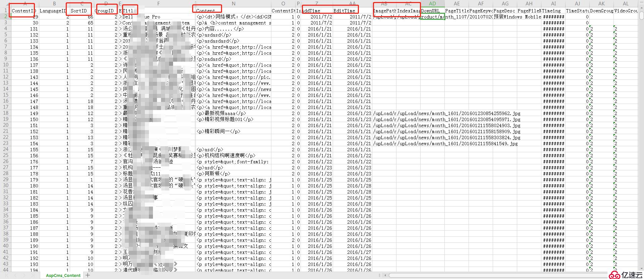The image size is (644, 279).
Task: Click the DownURL header cell
Action: click(x=432, y=11)
